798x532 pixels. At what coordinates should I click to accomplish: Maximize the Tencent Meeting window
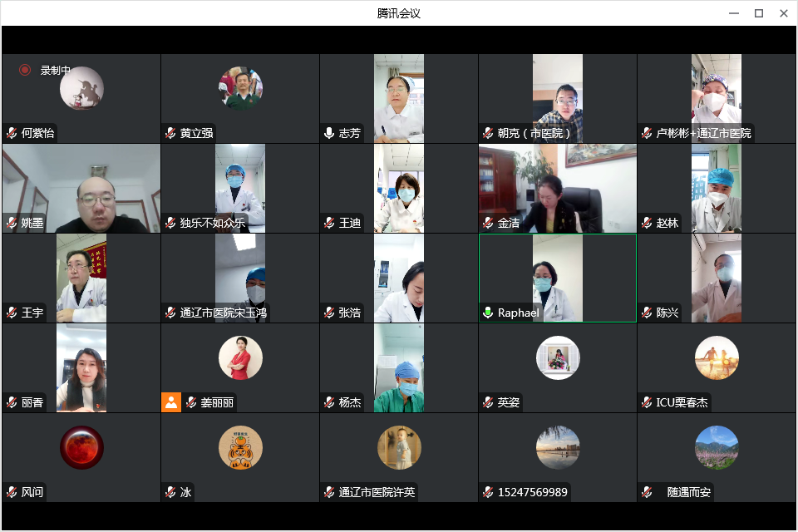[x=758, y=13]
